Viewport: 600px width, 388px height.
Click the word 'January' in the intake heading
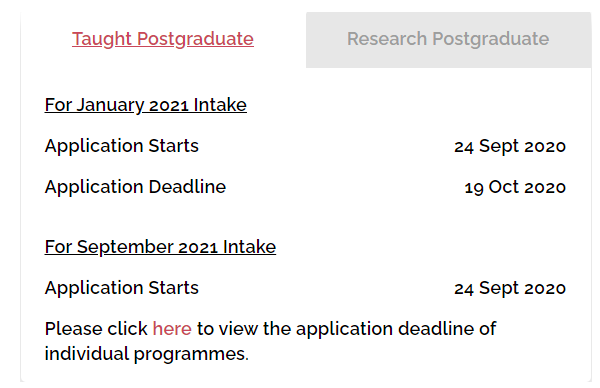(110, 106)
